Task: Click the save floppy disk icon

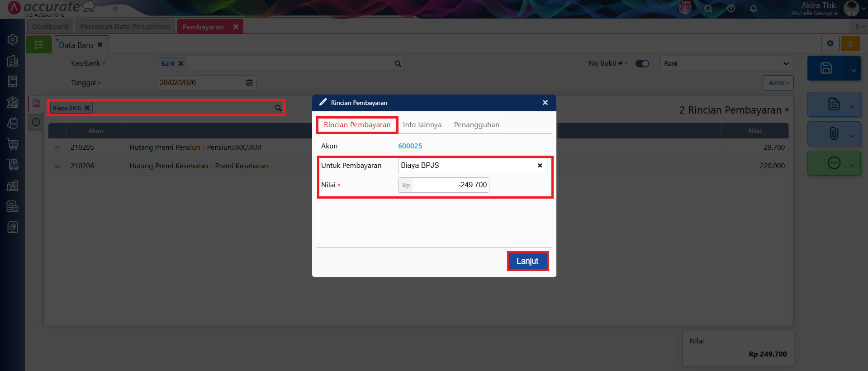Action: click(x=826, y=68)
